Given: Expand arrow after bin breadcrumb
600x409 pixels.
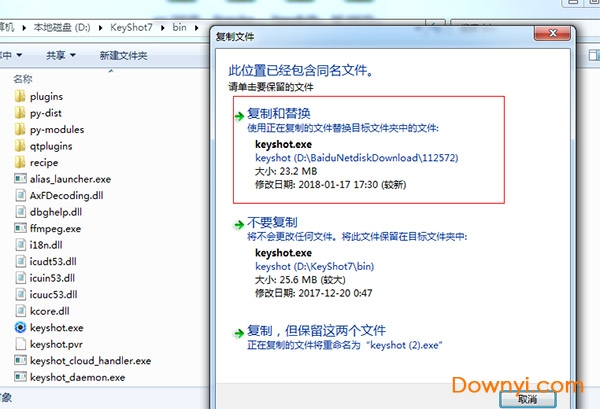Looking at the screenshot, I should click(x=196, y=28).
